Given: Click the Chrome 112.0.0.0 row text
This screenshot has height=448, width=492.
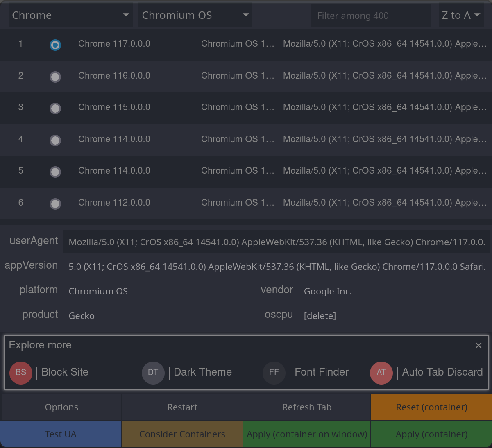Looking at the screenshot, I should pyautogui.click(x=114, y=203).
